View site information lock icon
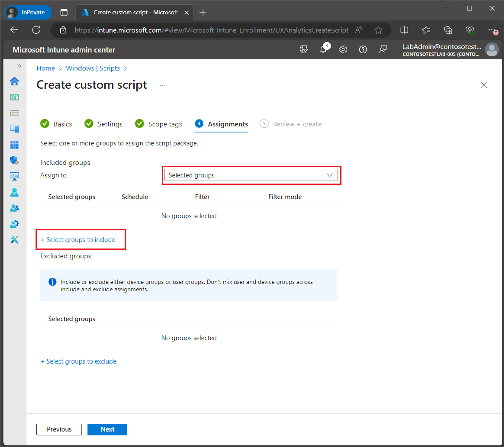 click(x=63, y=30)
